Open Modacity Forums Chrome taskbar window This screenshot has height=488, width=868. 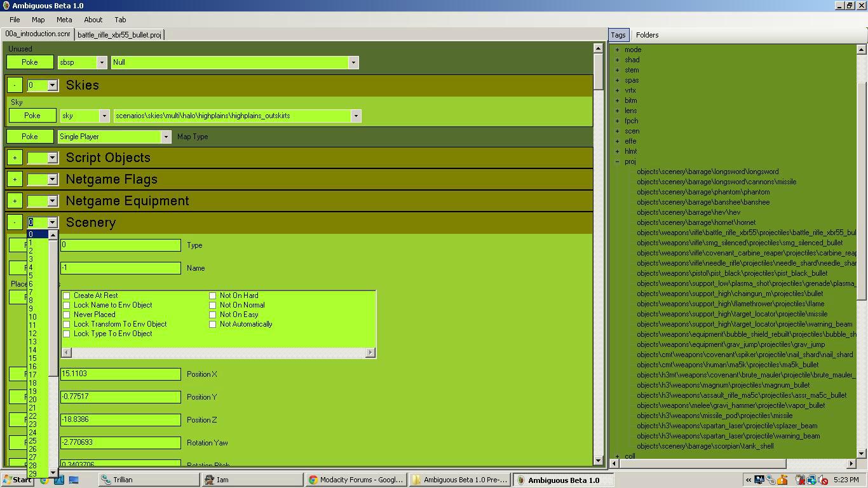click(x=356, y=480)
